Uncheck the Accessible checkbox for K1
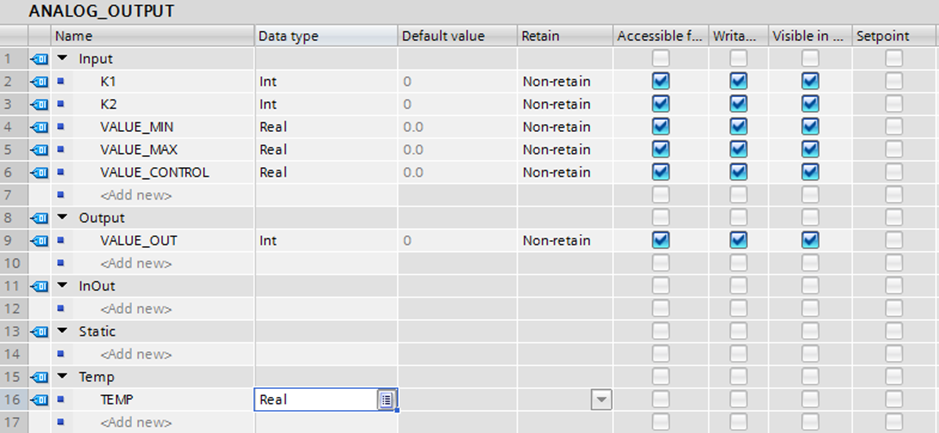Viewport: 939px width, 433px height. 660,82
